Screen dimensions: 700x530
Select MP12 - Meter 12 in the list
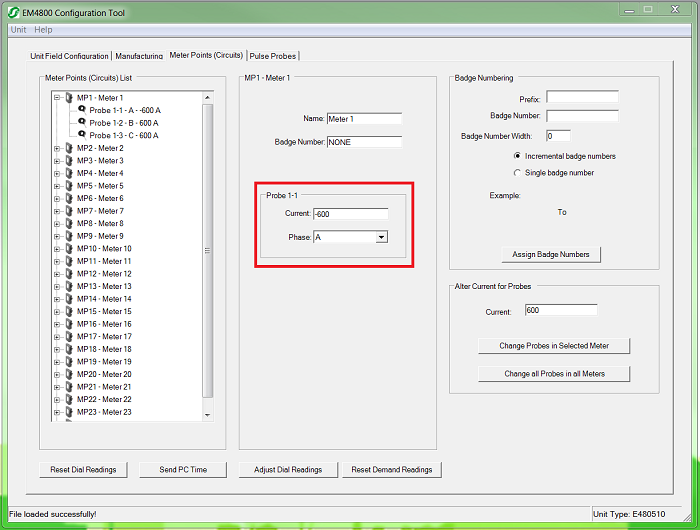click(x=104, y=274)
